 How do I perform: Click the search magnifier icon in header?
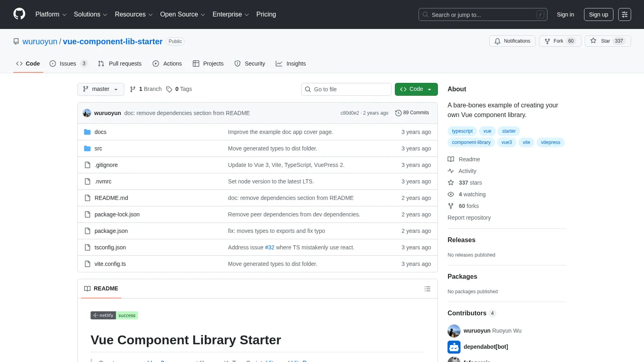coord(425,14)
